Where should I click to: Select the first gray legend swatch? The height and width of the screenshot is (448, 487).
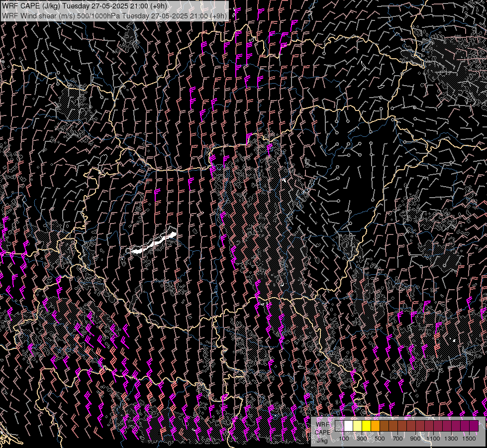pyautogui.click(x=339, y=426)
